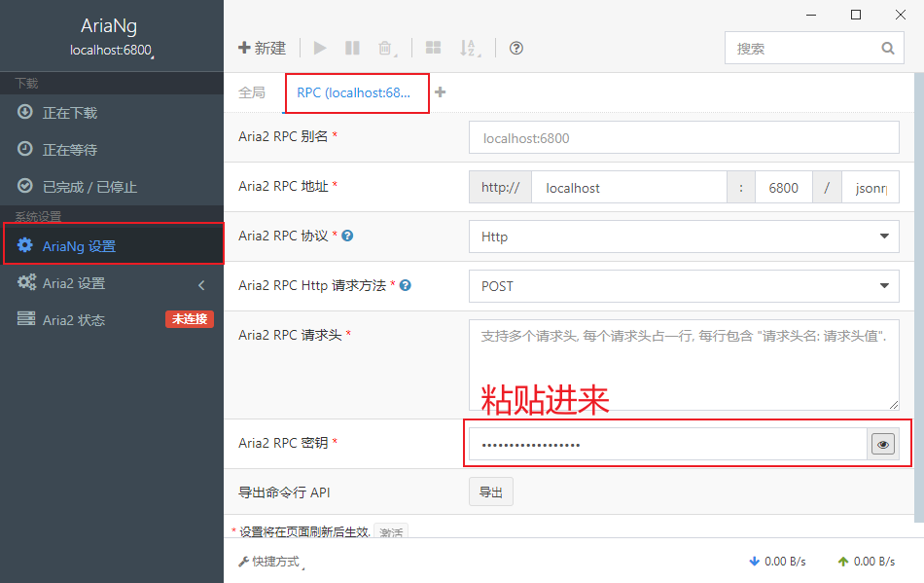Switch to the 全局 tab
Image resolution: width=924 pixels, height=583 pixels.
tap(252, 92)
